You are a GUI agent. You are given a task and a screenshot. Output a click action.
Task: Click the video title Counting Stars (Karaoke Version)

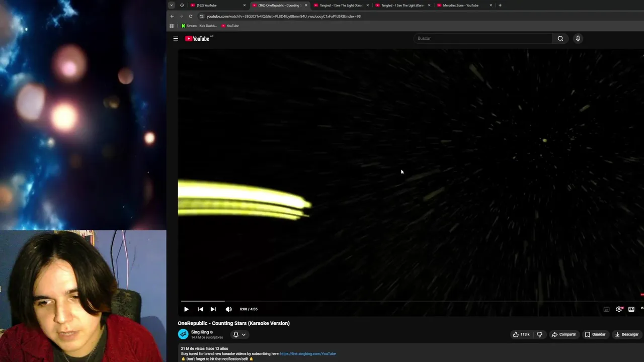[x=233, y=323]
